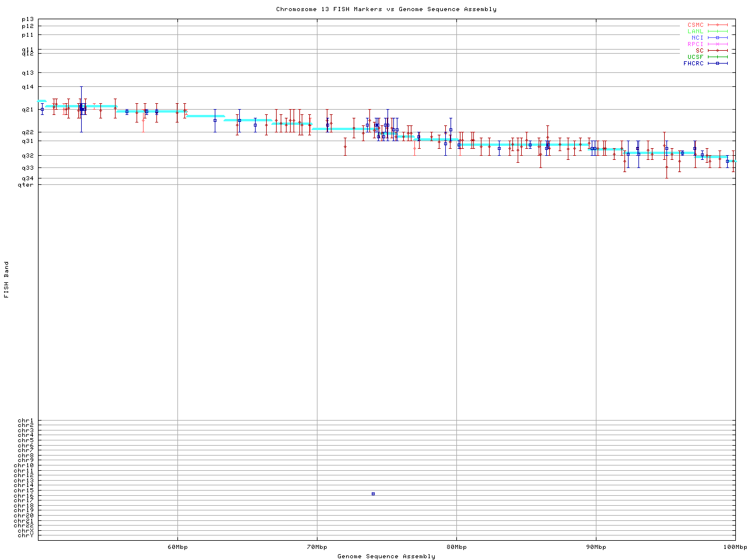The image size is (747, 560).
Task: Click the UCSF legend marker symbol
Action: coord(718,57)
